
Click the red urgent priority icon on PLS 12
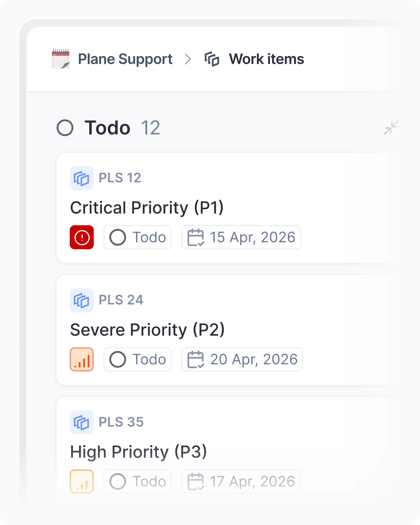82,237
